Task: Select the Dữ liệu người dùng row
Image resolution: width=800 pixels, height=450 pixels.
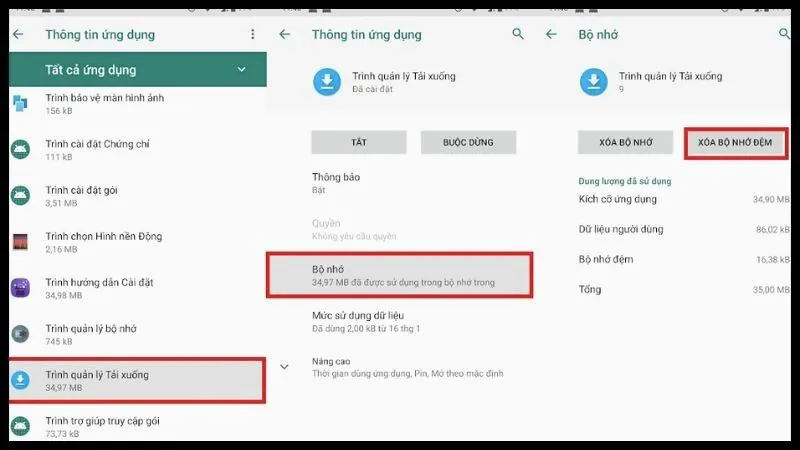Action: (x=684, y=229)
